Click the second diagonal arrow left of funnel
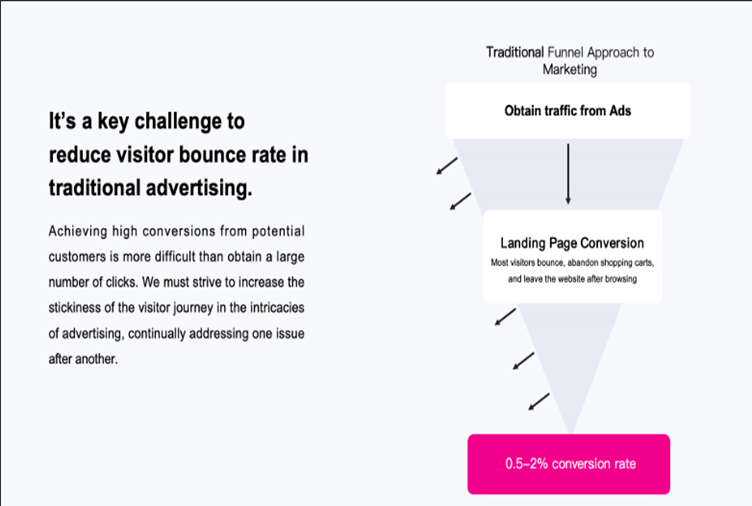 (x=460, y=201)
